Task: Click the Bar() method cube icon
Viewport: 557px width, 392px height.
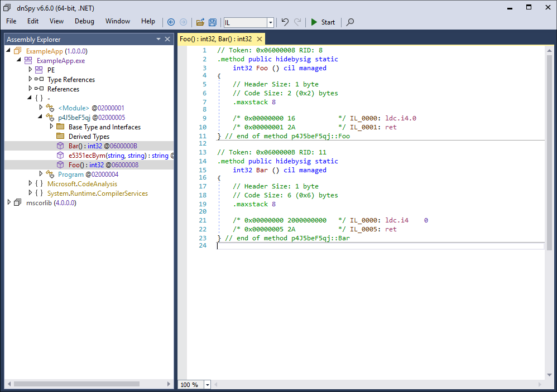Action: (60, 146)
